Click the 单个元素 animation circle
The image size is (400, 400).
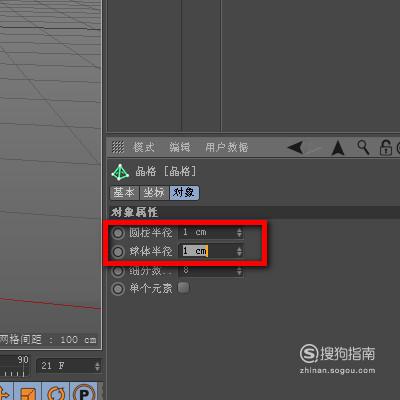118,289
